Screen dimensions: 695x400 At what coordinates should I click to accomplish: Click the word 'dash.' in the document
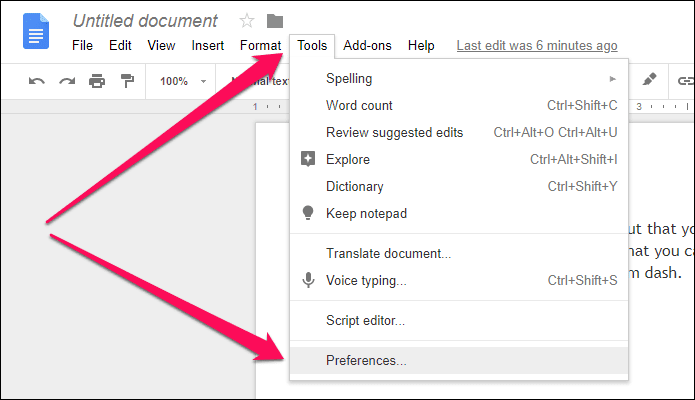pyautogui.click(x=663, y=273)
